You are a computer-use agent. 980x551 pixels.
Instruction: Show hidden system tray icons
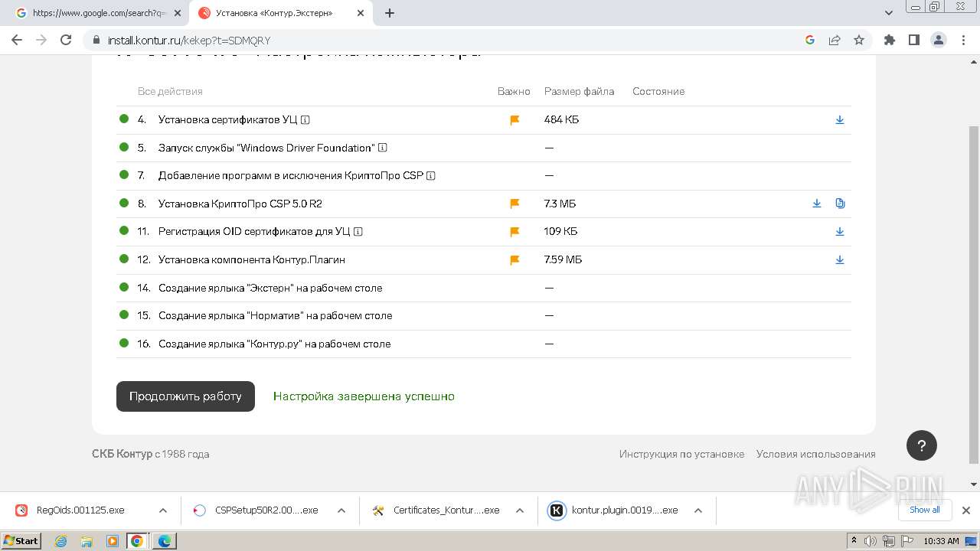tap(854, 541)
